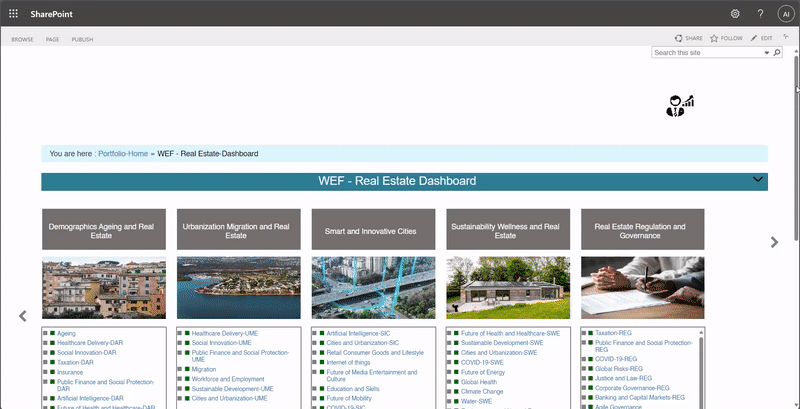Go to Portfolio-Home breadcrumb link

click(x=123, y=154)
